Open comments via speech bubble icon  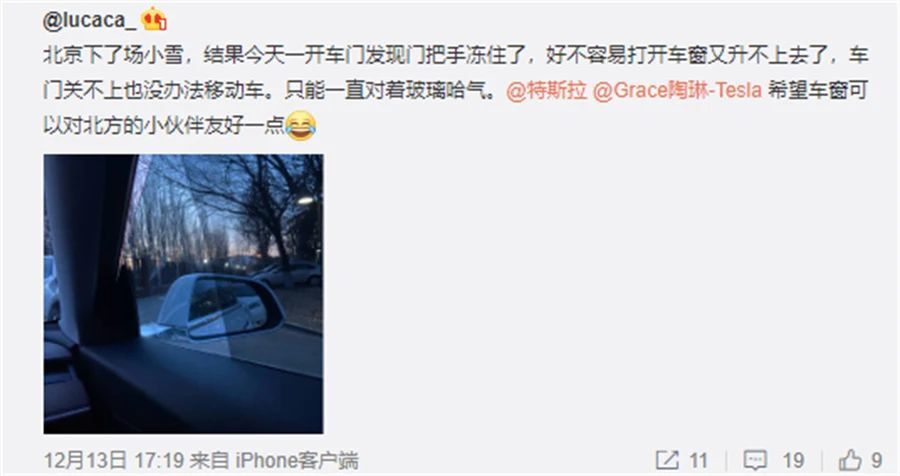coord(755,460)
